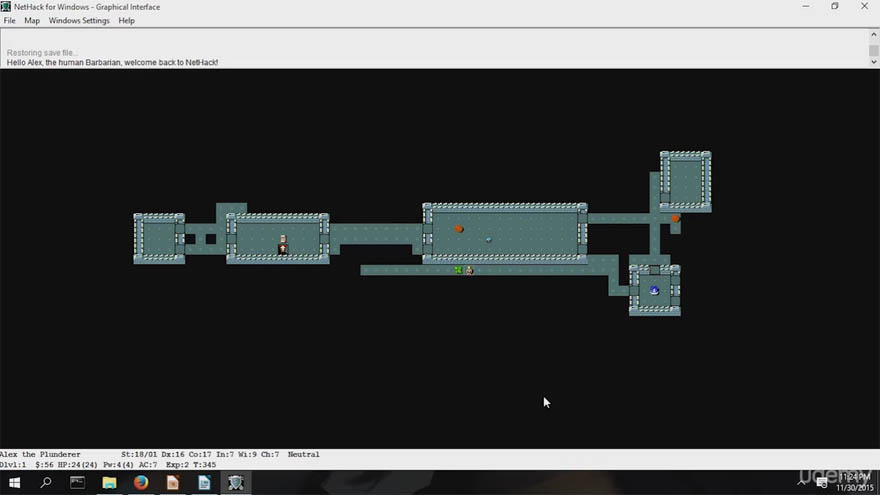This screenshot has width=880, height=495.
Task: Click the Exp:2 experience status
Action: (177, 465)
